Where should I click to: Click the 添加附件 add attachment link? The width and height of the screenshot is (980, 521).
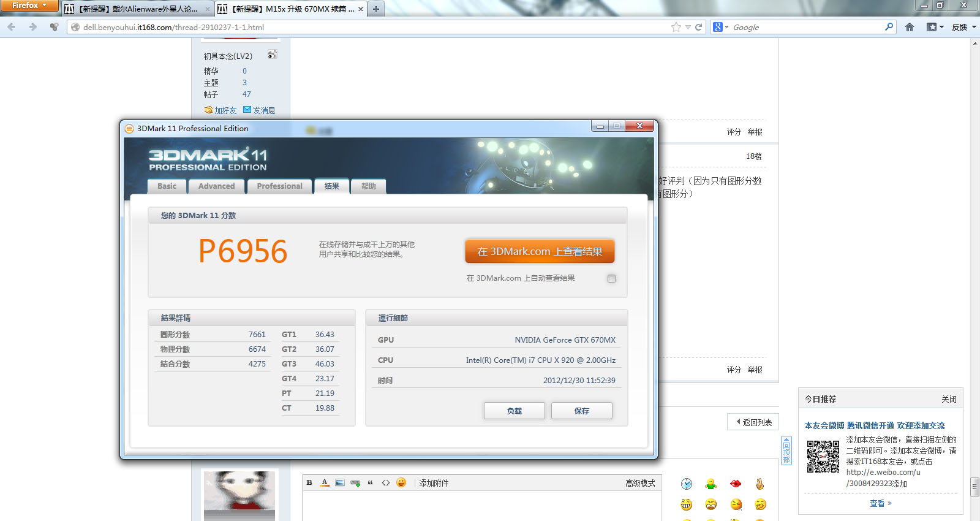434,483
